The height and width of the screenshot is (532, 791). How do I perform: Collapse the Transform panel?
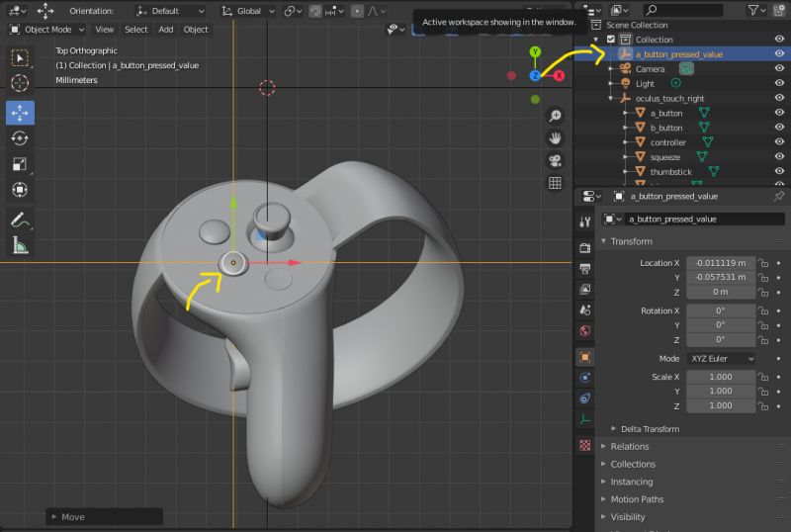[x=631, y=241]
